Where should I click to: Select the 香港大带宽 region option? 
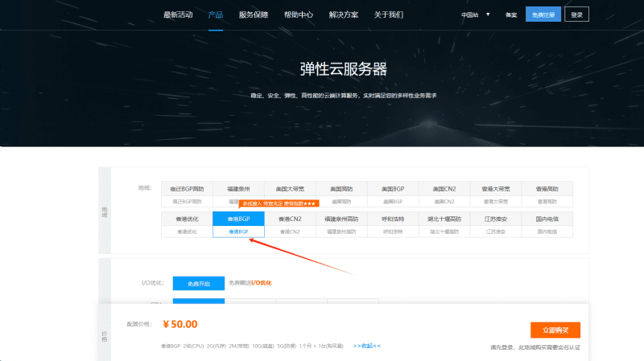click(496, 194)
